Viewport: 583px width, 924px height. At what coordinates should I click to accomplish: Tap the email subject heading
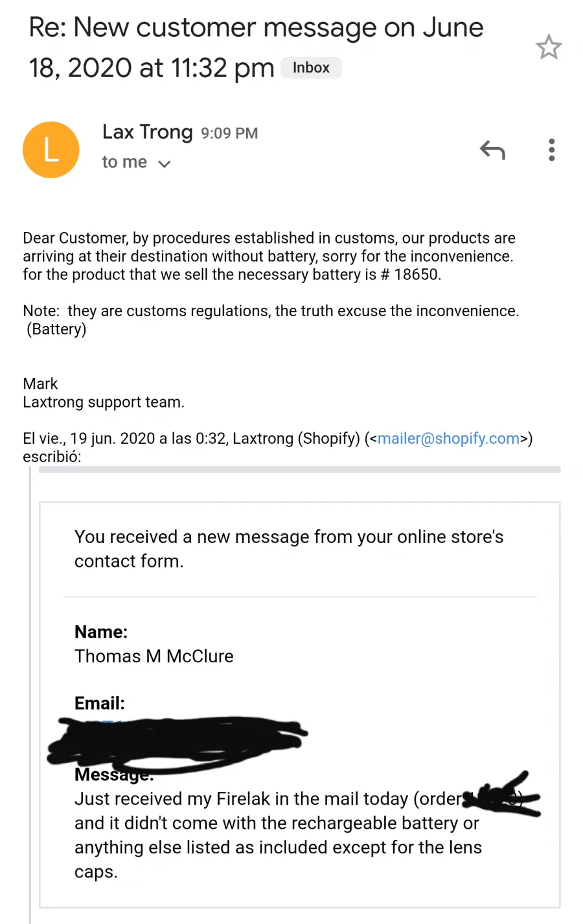256,47
